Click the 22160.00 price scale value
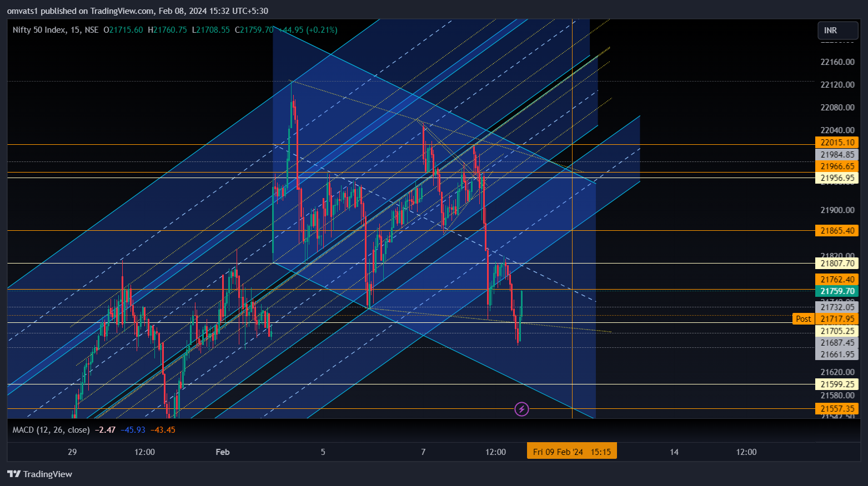Viewport: 868px width, 486px height. coord(837,62)
